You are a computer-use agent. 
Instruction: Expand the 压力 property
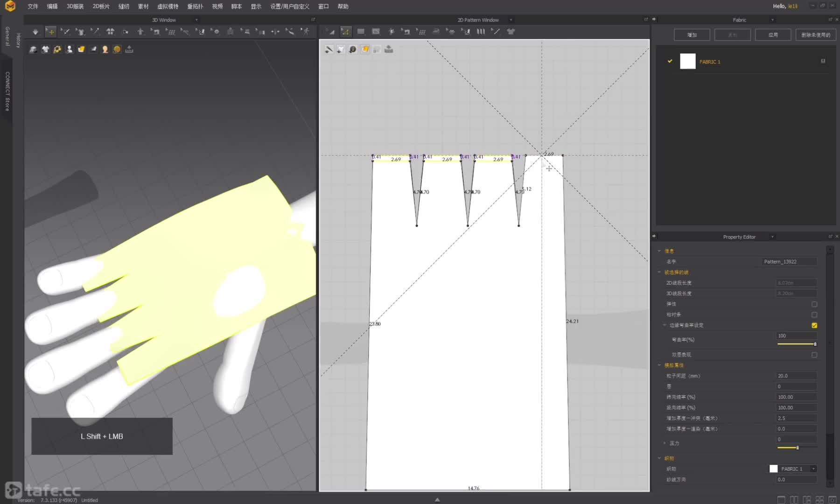(665, 443)
